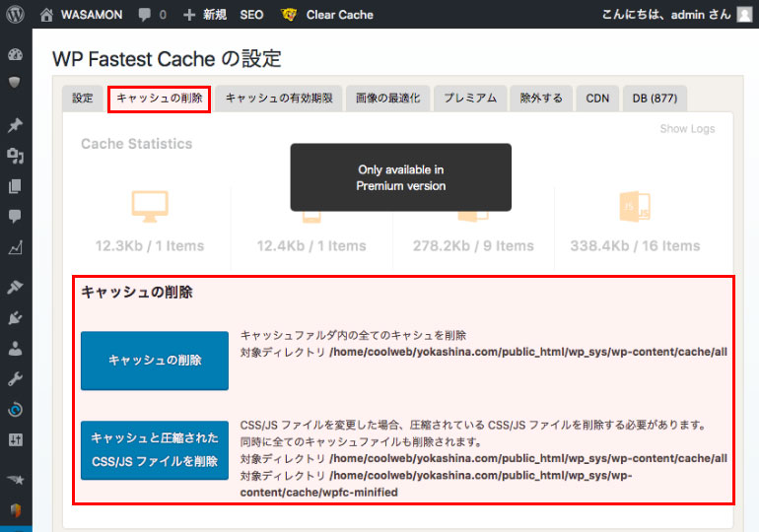
Task: Open Settings sliders icon in sidebar
Action: tap(15, 440)
